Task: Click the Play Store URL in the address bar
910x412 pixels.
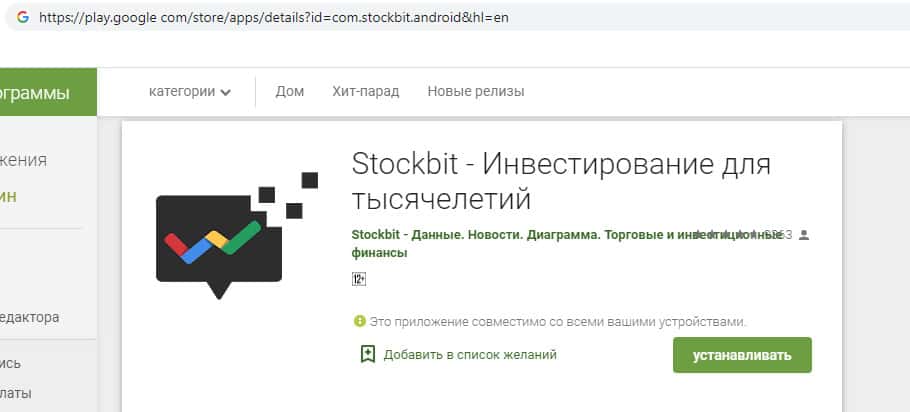Action: coord(274,17)
